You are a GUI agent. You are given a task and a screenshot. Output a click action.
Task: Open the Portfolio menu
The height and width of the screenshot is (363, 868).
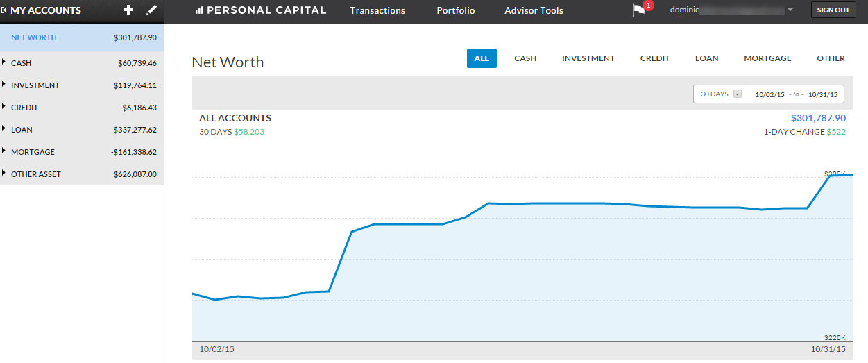[456, 10]
